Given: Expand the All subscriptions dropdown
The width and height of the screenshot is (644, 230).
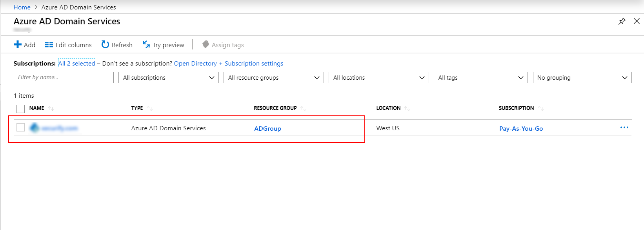Looking at the screenshot, I should coord(169,78).
